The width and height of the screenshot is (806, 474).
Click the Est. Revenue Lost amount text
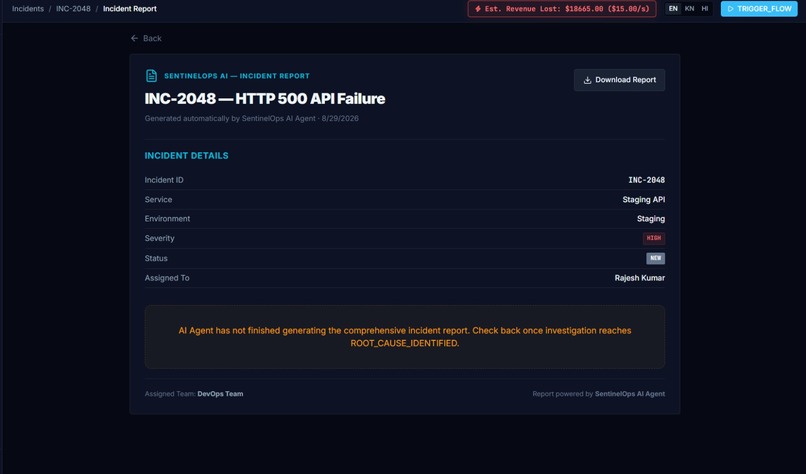(567, 9)
